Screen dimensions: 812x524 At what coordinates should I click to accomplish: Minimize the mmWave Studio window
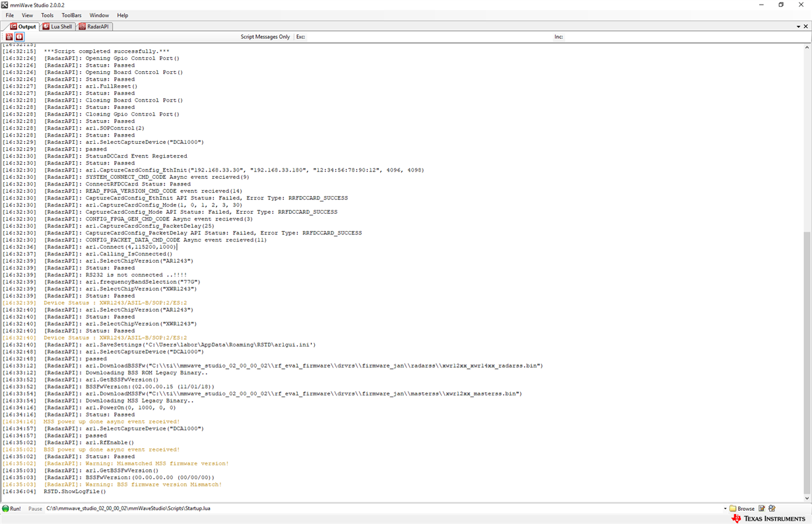pyautogui.click(x=762, y=5)
